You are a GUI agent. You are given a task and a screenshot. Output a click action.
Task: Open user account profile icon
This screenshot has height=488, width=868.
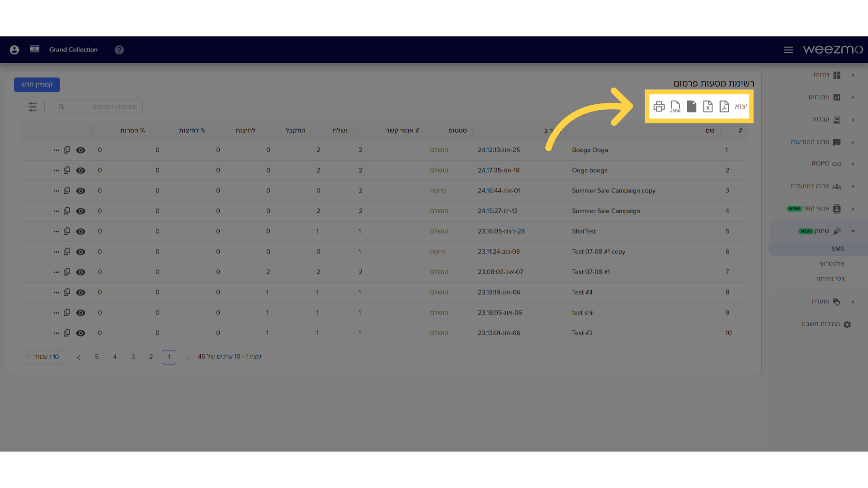tap(14, 50)
